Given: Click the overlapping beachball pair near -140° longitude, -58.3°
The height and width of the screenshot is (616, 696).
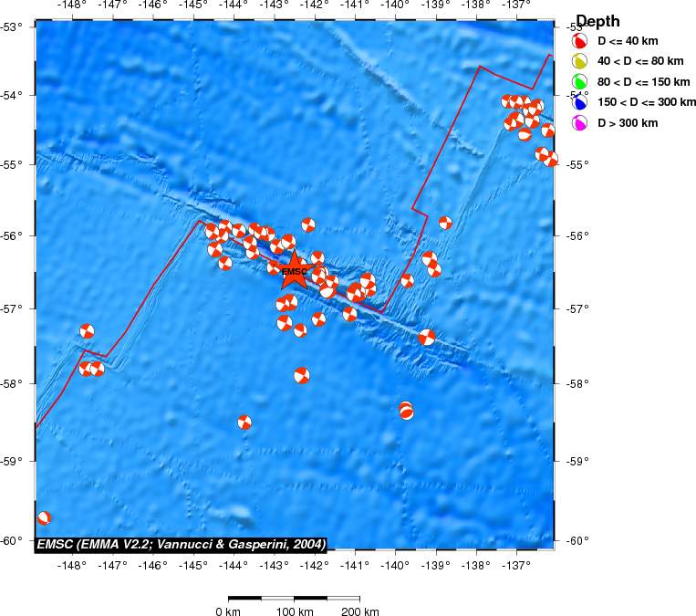Looking at the screenshot, I should tap(406, 411).
